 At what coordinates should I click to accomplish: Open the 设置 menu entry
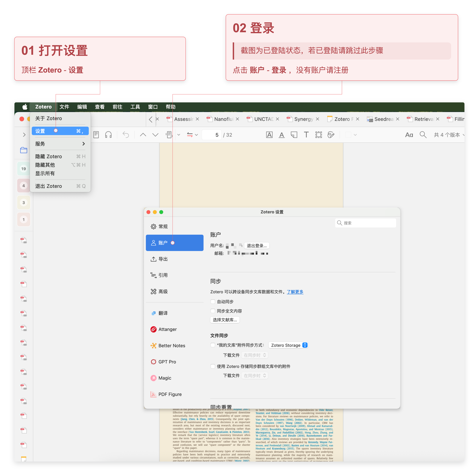[60, 131]
